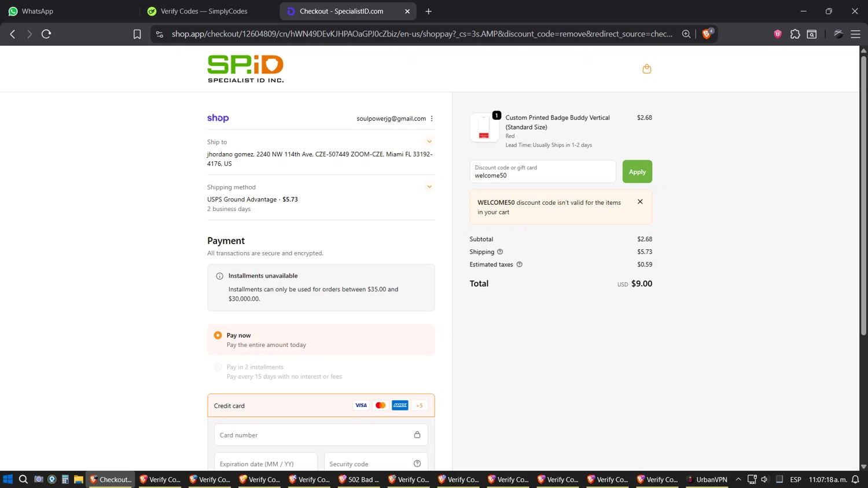Viewport: 868px width, 488px height.
Task: Click the browser forward arrow
Action: pyautogui.click(x=29, y=34)
